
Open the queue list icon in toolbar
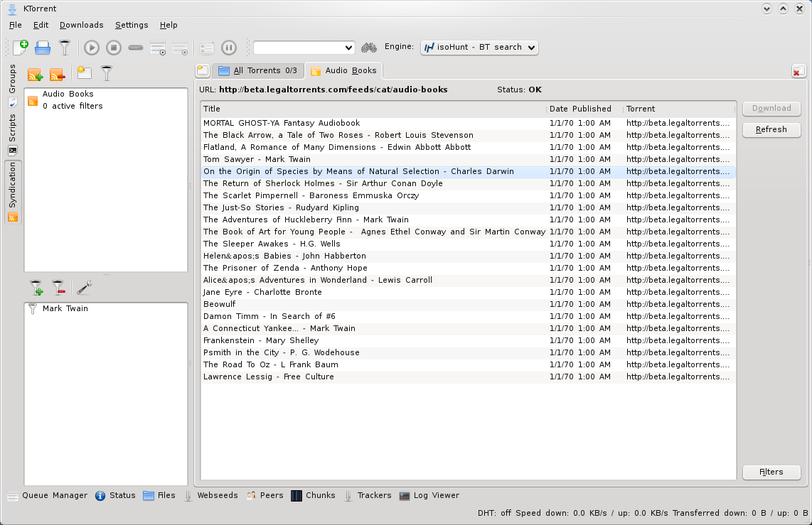pos(207,48)
